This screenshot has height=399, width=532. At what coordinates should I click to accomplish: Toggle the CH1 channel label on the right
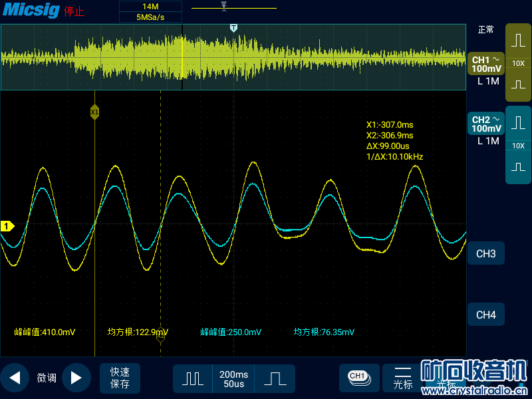tap(486, 64)
